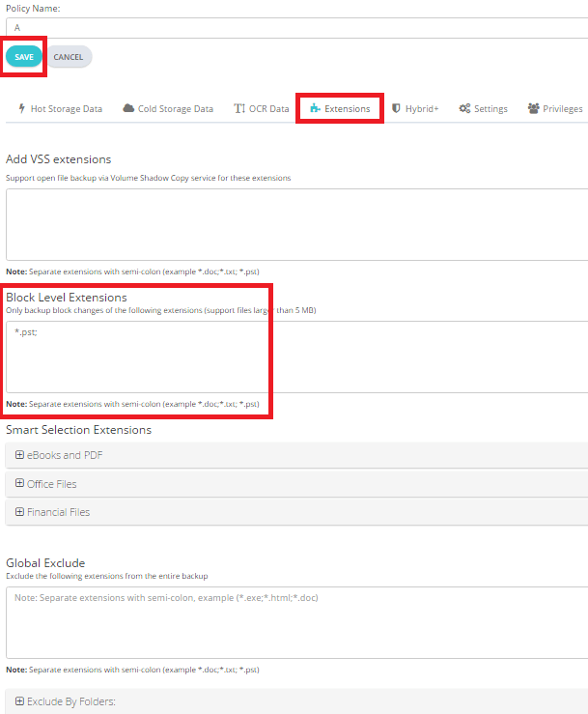588x714 pixels.
Task: Click the 'Add VSS extensions' heading
Action: click(x=58, y=159)
